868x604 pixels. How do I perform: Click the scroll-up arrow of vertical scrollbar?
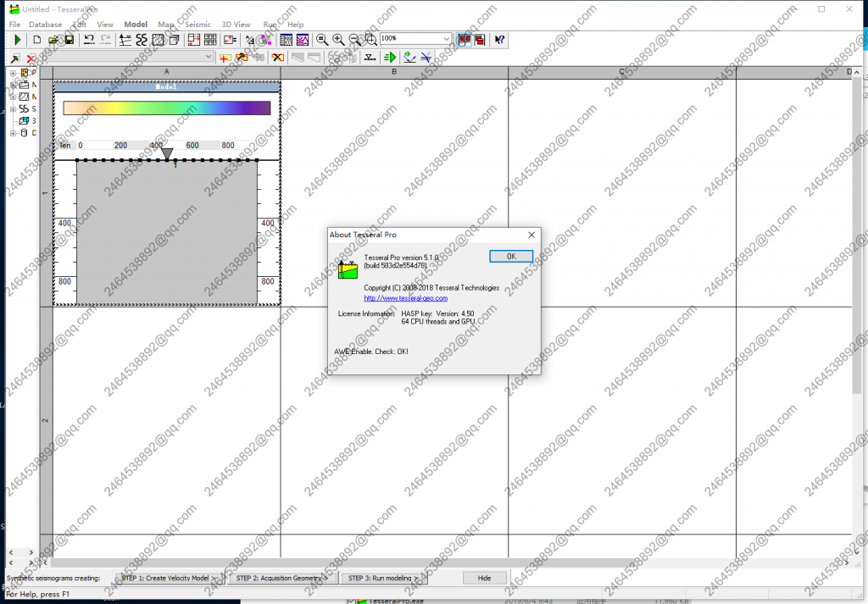click(857, 73)
